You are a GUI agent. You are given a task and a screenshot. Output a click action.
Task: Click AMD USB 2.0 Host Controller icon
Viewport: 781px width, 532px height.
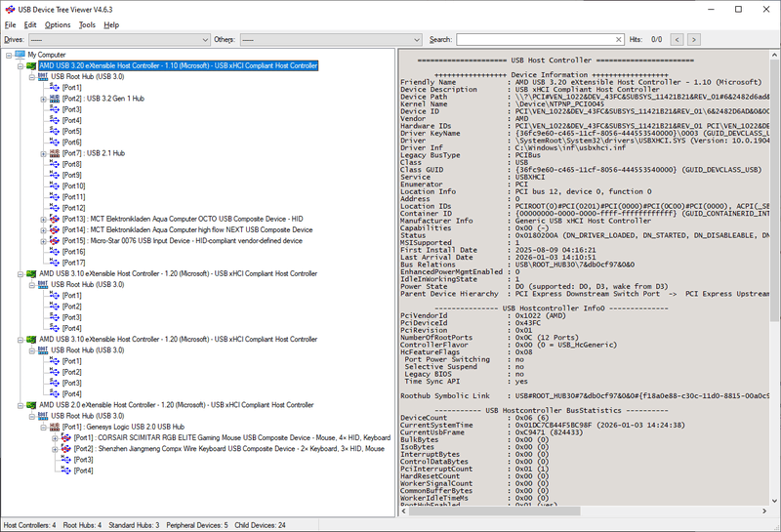click(31, 405)
